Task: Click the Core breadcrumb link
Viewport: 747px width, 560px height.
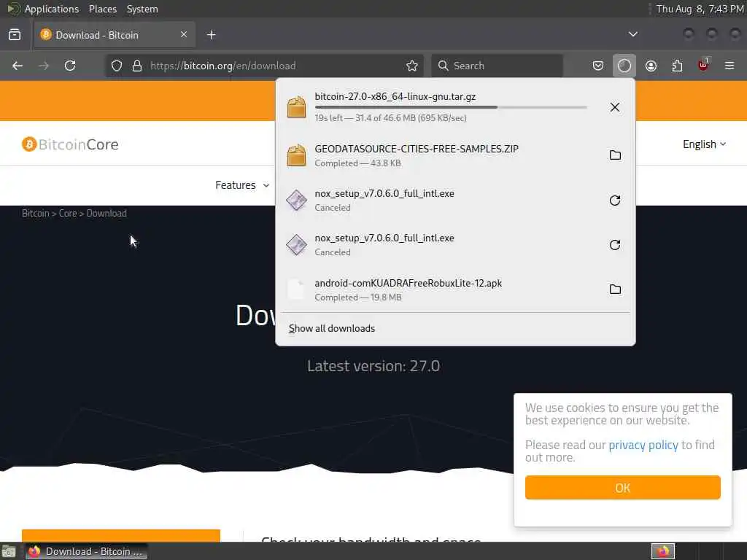Action: coord(68,214)
